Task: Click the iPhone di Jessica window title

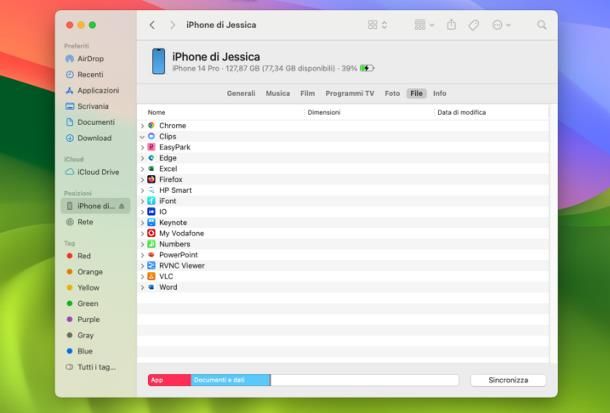Action: click(x=221, y=25)
